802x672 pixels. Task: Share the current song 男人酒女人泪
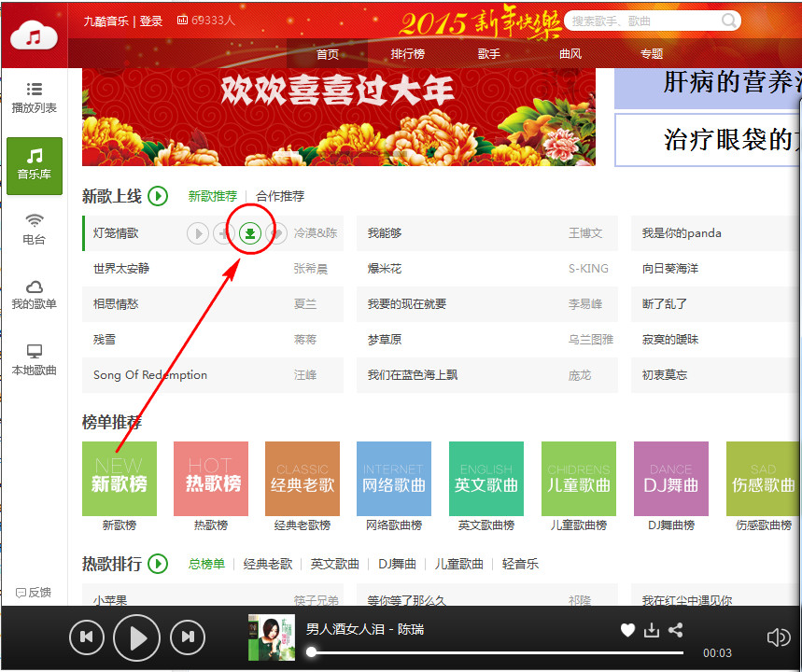pos(675,630)
